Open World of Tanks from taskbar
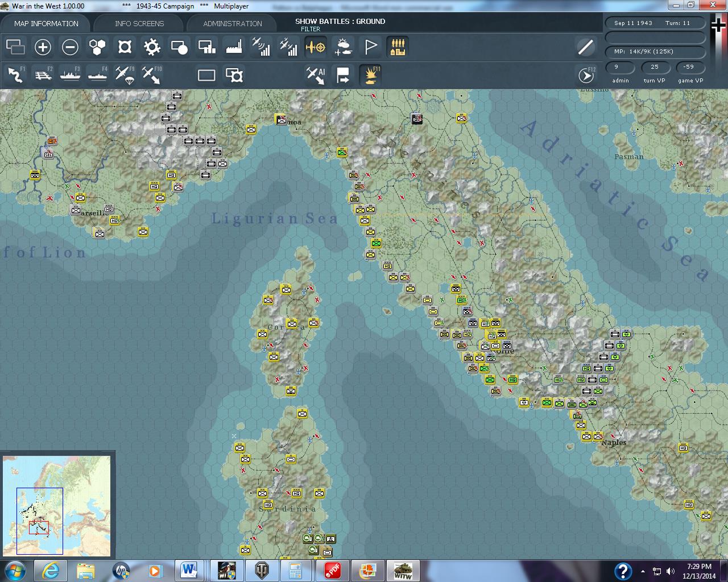728x582 pixels. (262, 571)
